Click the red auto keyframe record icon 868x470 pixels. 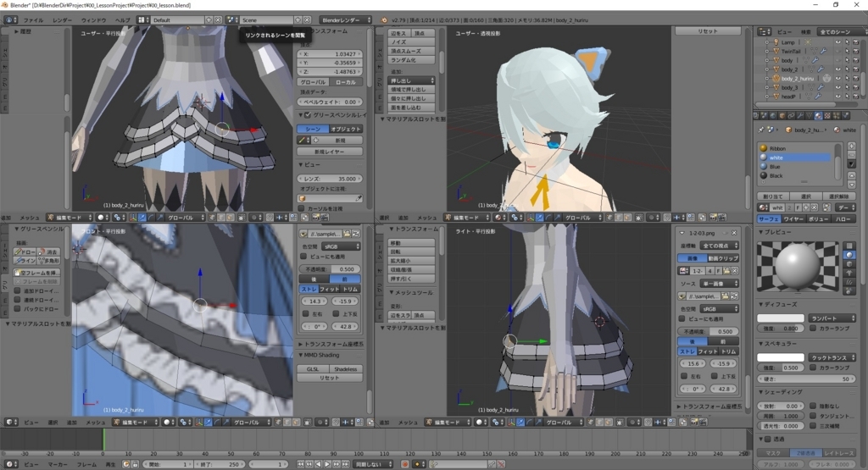pyautogui.click(x=404, y=464)
